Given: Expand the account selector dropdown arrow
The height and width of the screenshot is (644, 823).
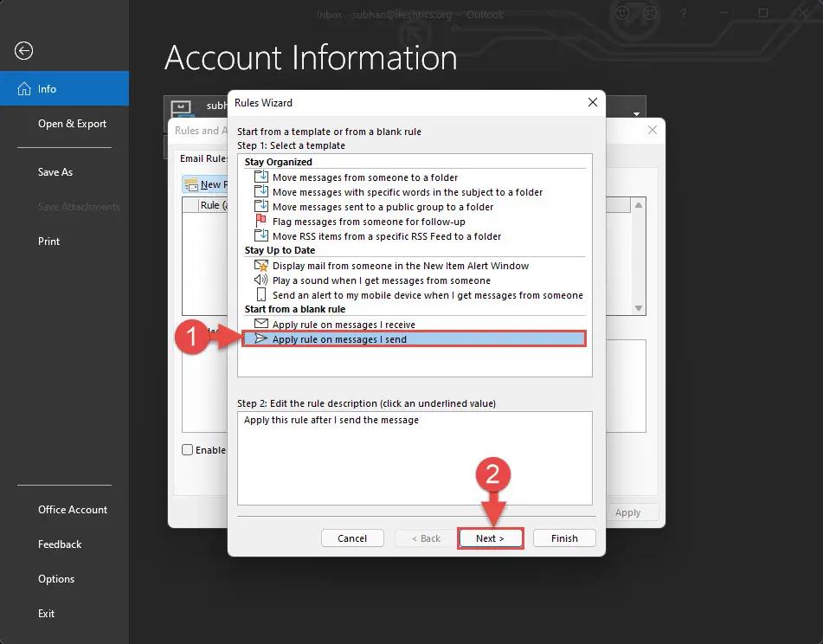Looking at the screenshot, I should [636, 114].
